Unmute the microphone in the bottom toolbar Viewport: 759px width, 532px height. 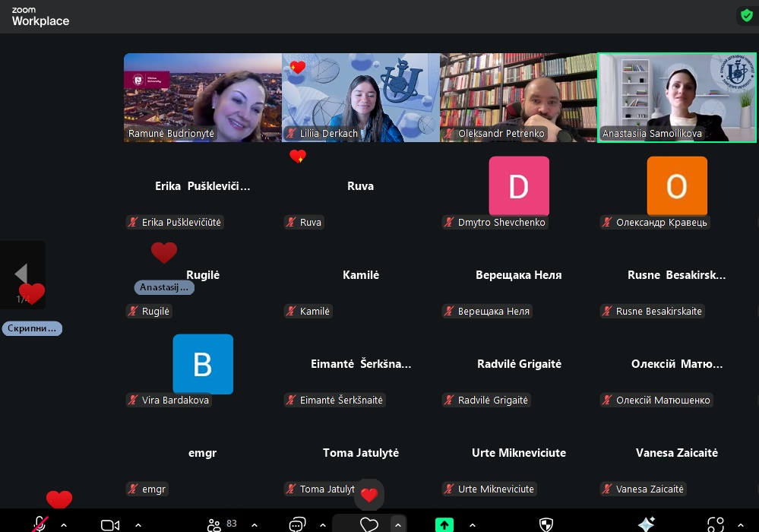tap(40, 524)
